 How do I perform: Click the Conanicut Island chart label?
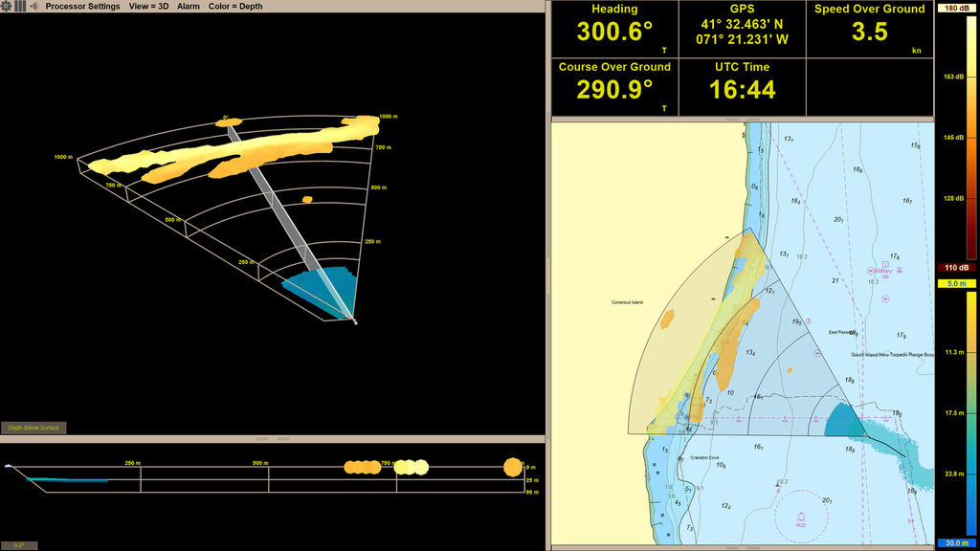(x=627, y=302)
